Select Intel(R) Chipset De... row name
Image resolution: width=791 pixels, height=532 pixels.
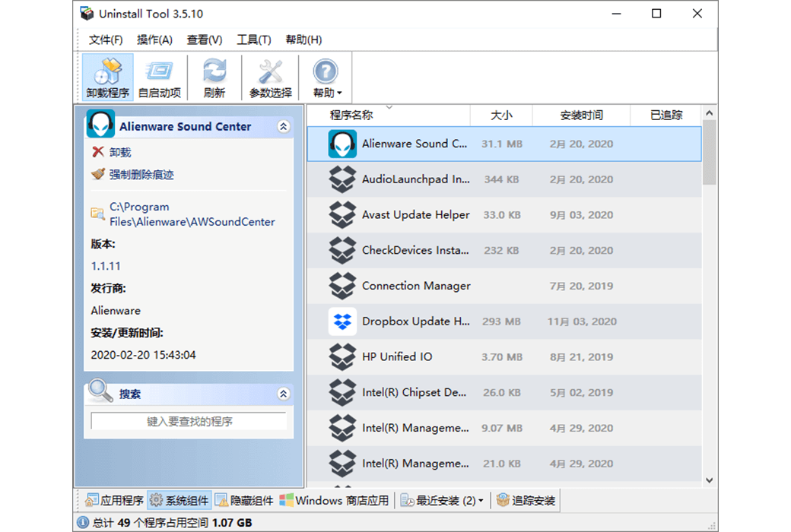(x=415, y=392)
